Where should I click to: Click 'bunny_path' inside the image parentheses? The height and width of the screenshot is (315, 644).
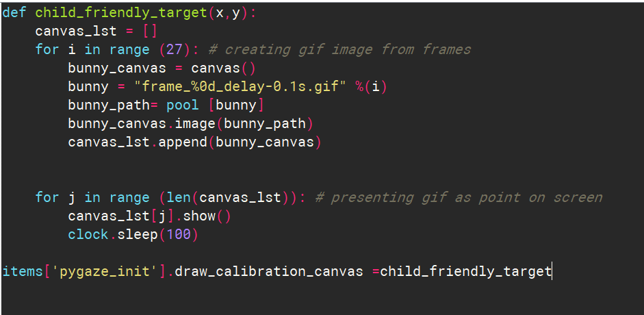(264, 124)
